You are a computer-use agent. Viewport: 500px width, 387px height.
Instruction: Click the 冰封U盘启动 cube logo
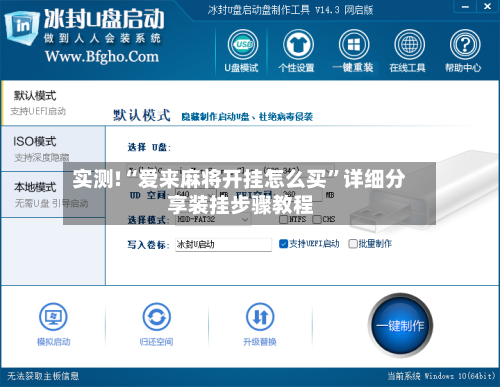pyautogui.click(x=21, y=27)
